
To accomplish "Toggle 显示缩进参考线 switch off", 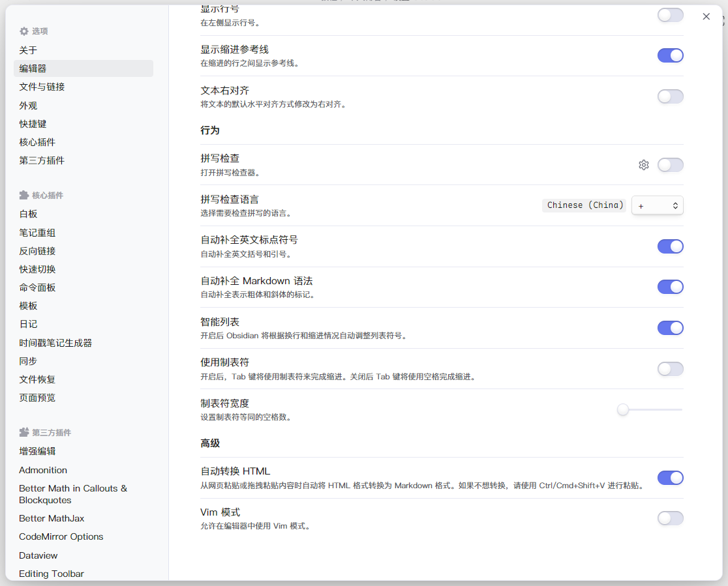I will point(670,55).
